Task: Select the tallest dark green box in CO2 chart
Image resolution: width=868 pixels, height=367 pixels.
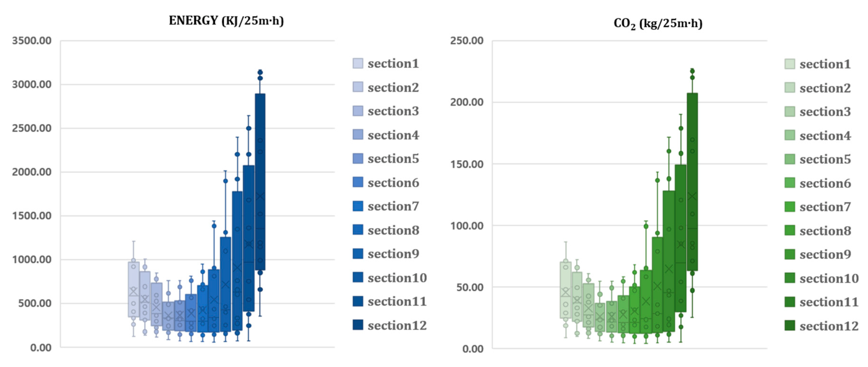Action: click(692, 182)
